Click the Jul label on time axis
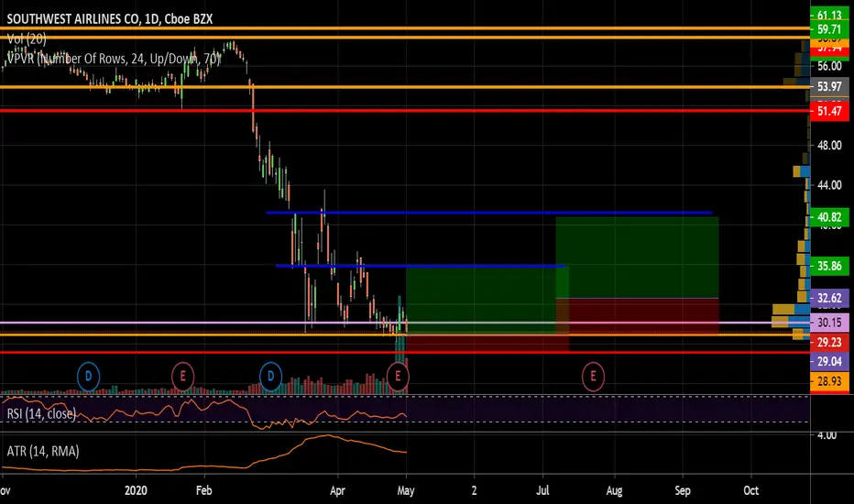Viewport: 854px width, 504px height. 543,490
